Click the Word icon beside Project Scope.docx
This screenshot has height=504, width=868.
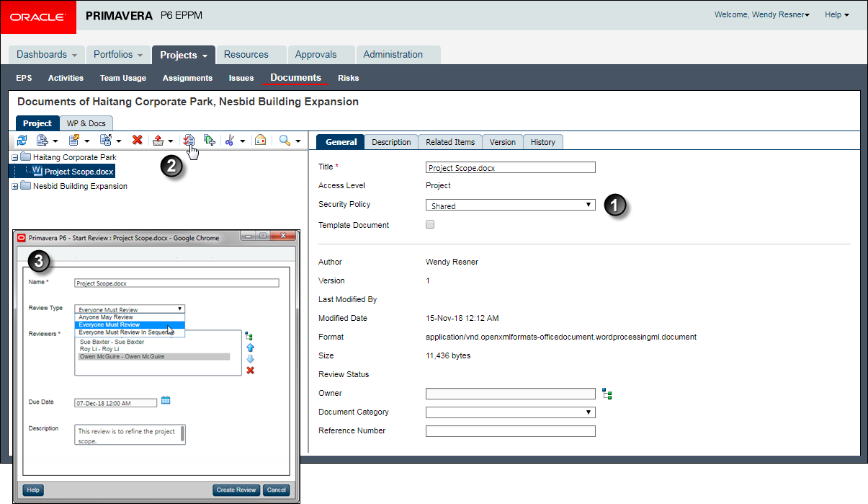[37, 171]
